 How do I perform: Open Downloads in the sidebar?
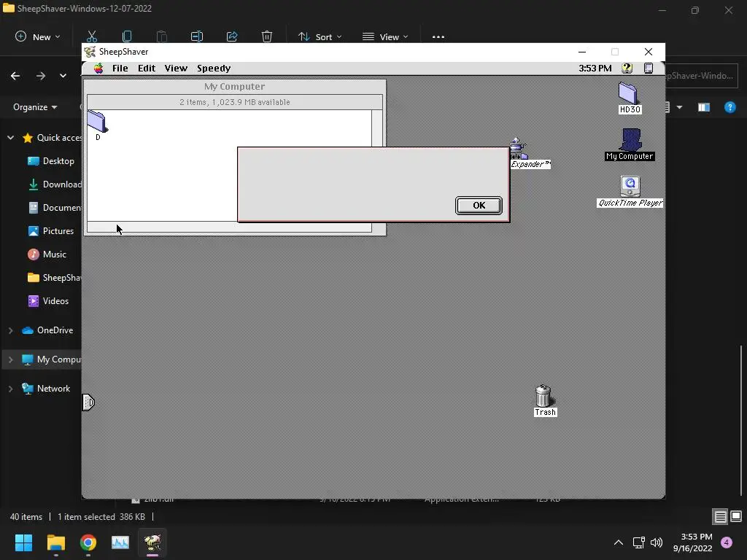[x=54, y=184]
